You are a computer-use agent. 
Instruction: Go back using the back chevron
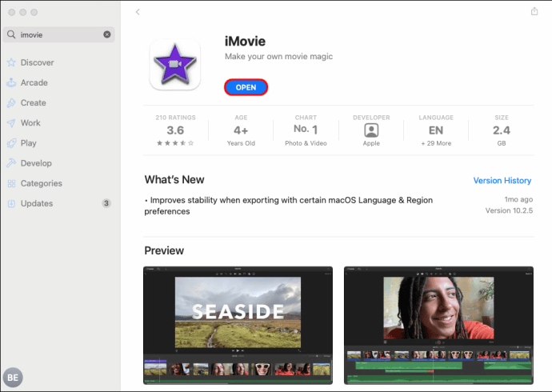(138, 12)
